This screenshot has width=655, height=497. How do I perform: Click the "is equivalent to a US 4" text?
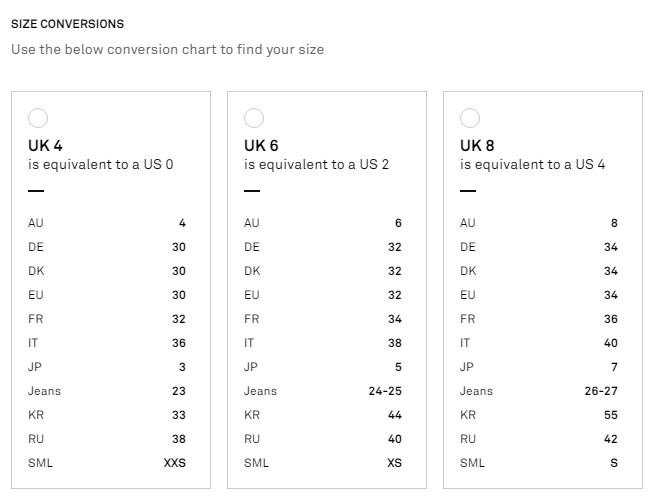tap(533, 165)
